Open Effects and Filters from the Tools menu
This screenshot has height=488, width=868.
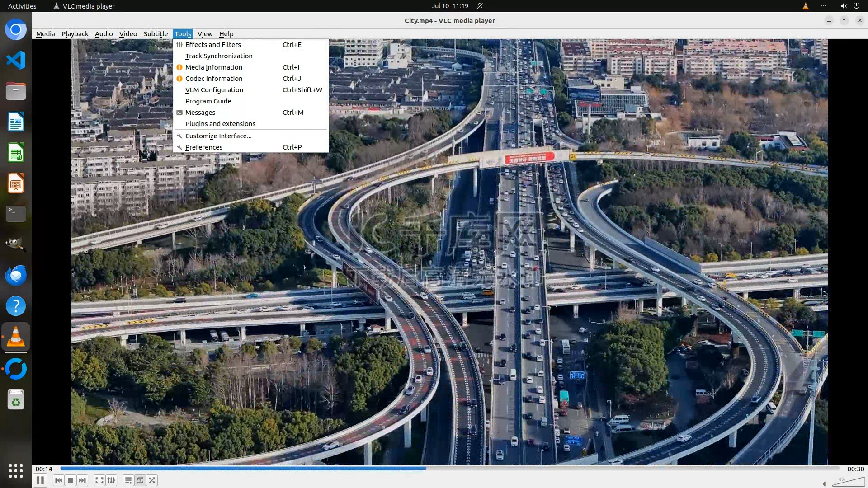point(213,45)
